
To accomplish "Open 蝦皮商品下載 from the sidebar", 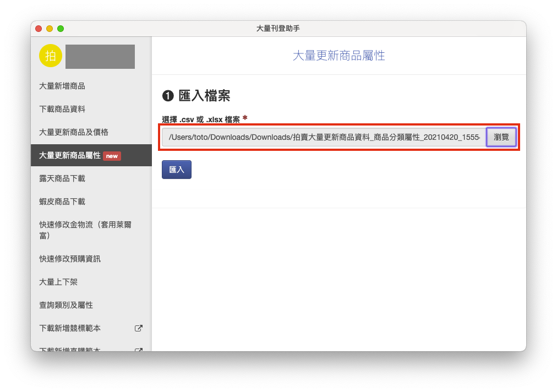I will pos(62,202).
